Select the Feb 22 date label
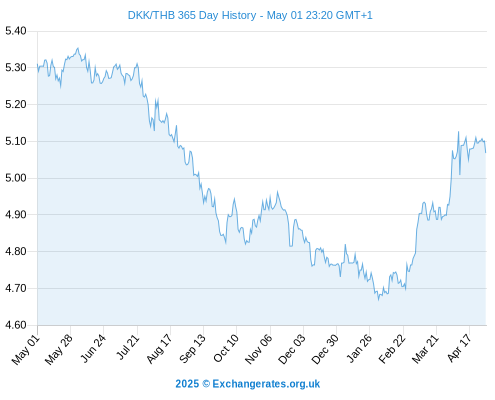This screenshot has height=400, width=495. coord(392,349)
